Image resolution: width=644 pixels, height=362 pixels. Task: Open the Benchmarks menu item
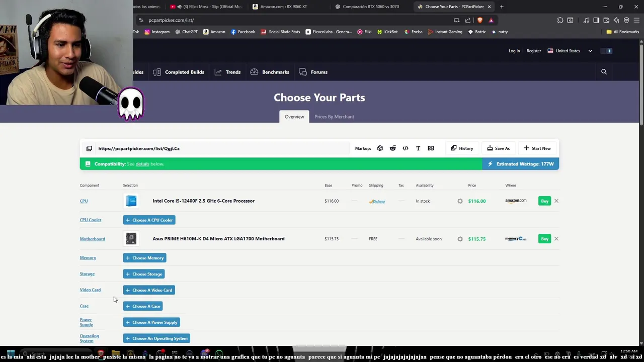point(270,72)
